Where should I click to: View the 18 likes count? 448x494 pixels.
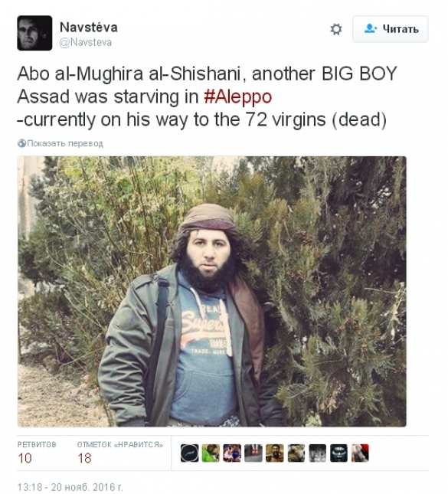[x=84, y=458]
